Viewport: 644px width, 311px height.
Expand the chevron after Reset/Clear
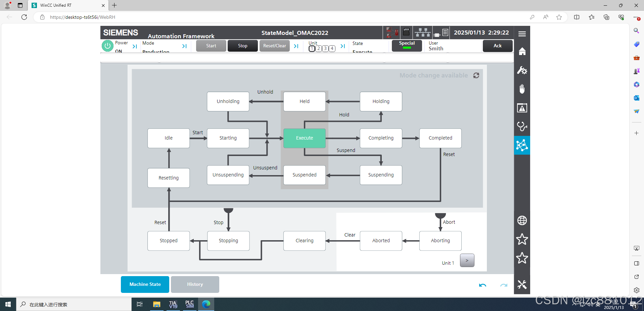(x=296, y=46)
